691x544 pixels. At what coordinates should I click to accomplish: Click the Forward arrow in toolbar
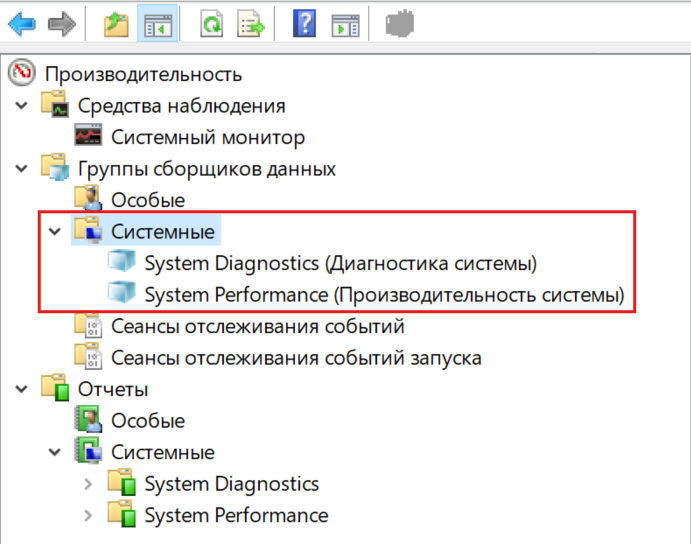(62, 24)
